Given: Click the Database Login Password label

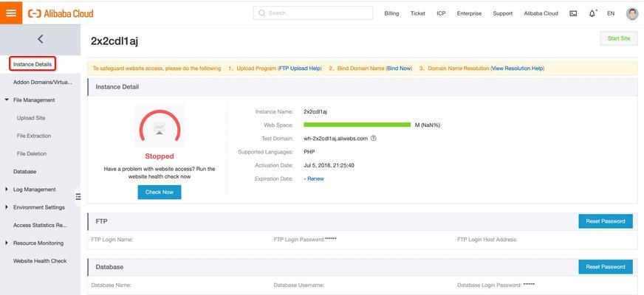Looking at the screenshot, I should 490,285.
